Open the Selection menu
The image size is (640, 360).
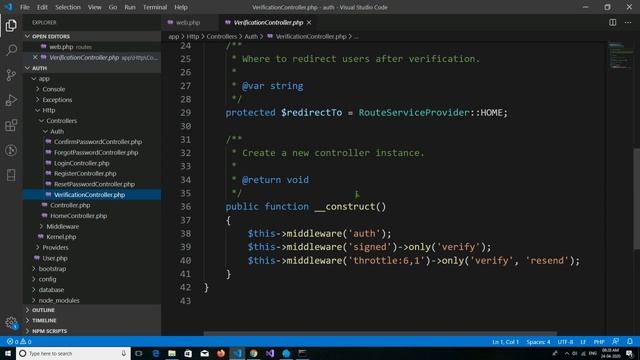(68, 7)
